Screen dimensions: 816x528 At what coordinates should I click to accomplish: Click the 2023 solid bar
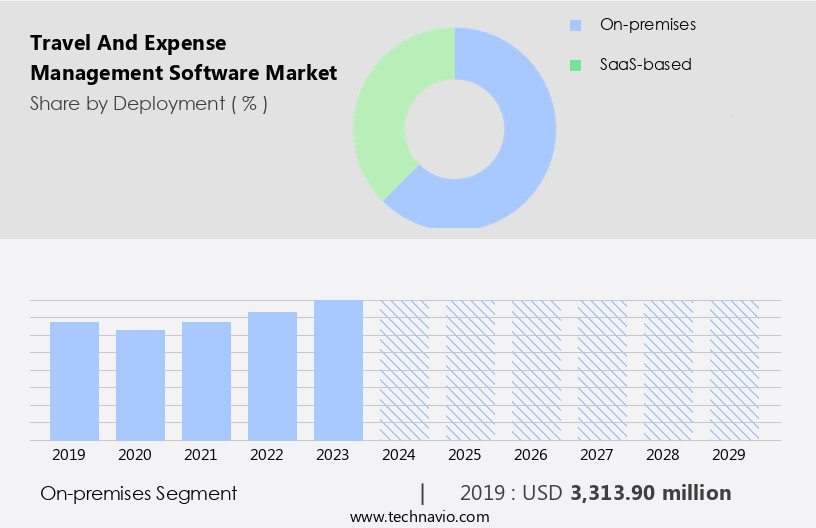339,370
